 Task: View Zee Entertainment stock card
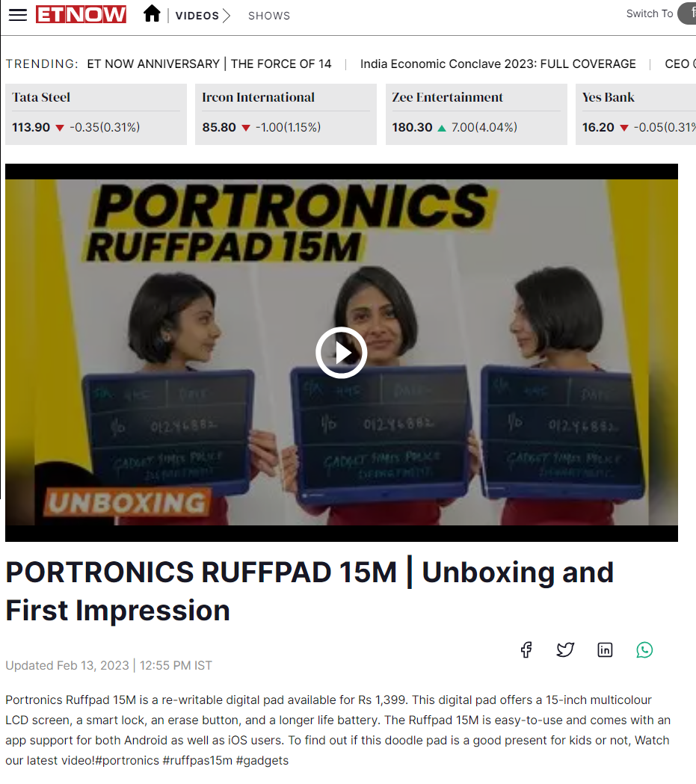click(476, 114)
